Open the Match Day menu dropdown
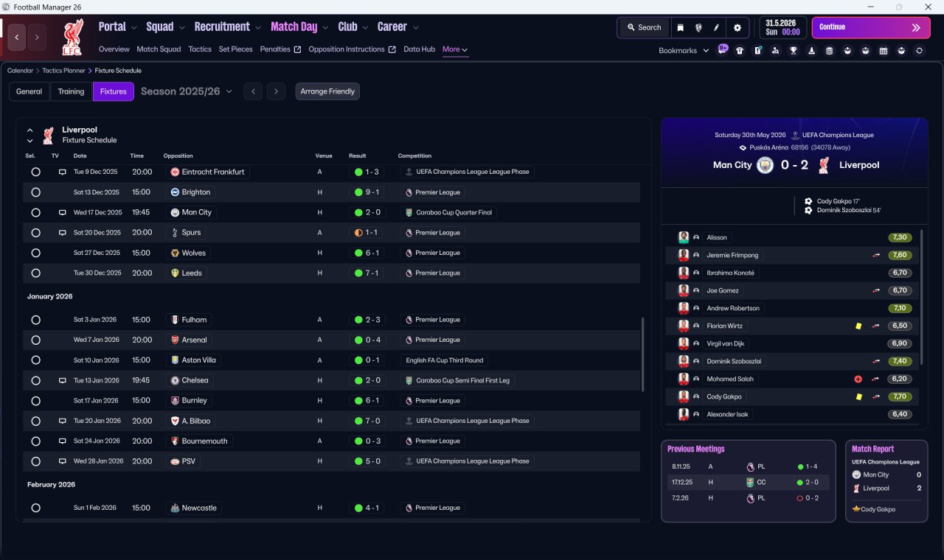The width and height of the screenshot is (944, 560). (299, 27)
